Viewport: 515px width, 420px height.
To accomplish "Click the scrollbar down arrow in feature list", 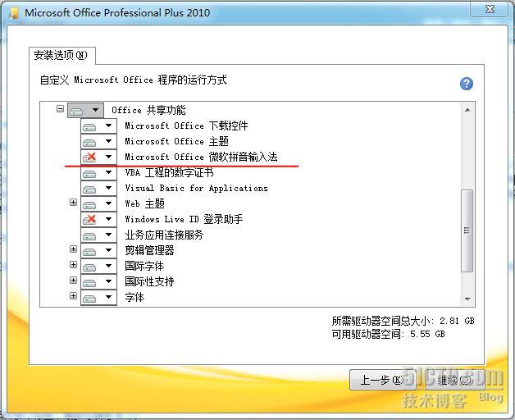I will coord(467,299).
